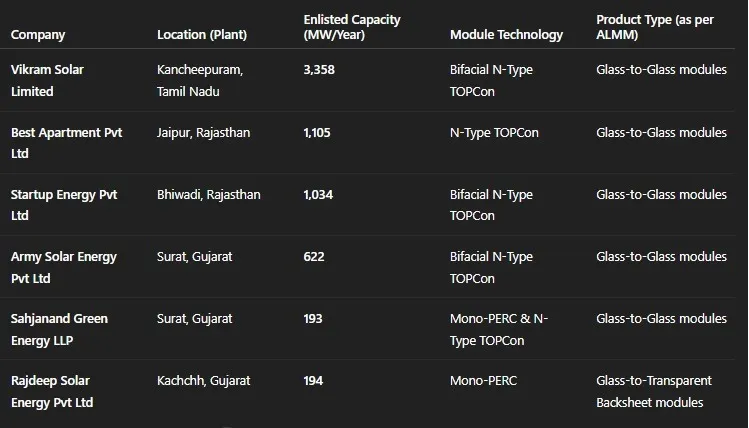Select the Mono-PERC & N-Type TOPCon technology cell
Screen dimensions: 749x428
(x=499, y=329)
